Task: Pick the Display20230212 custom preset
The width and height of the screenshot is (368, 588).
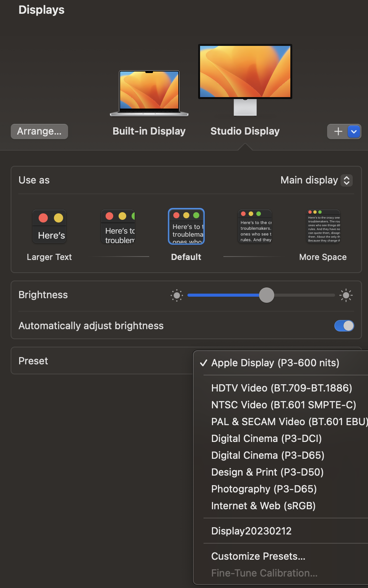Action: click(251, 531)
